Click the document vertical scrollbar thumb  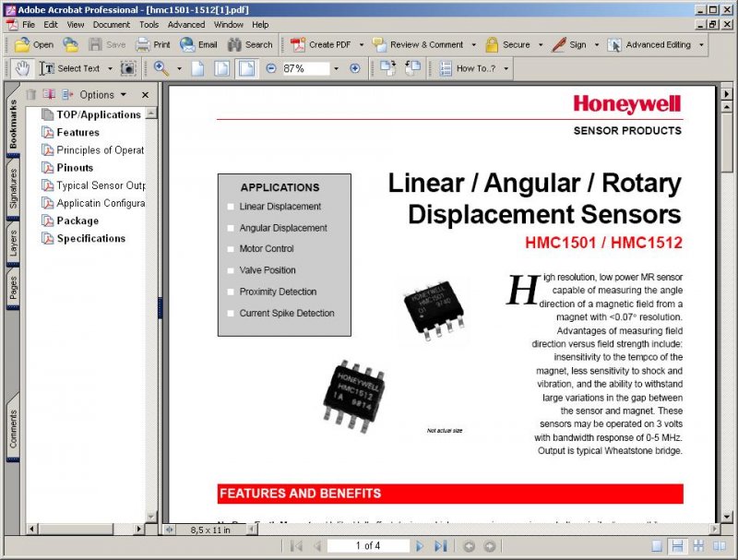click(x=727, y=143)
